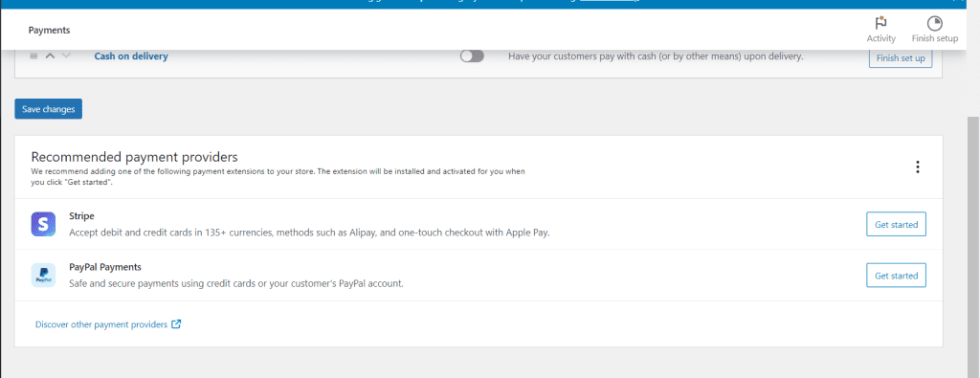Click the PayPal logo icon
980x378 pixels.
tap(43, 276)
